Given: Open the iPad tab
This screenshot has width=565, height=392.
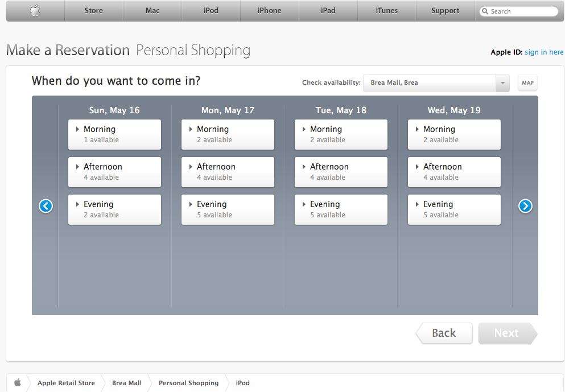Looking at the screenshot, I should pos(328,11).
